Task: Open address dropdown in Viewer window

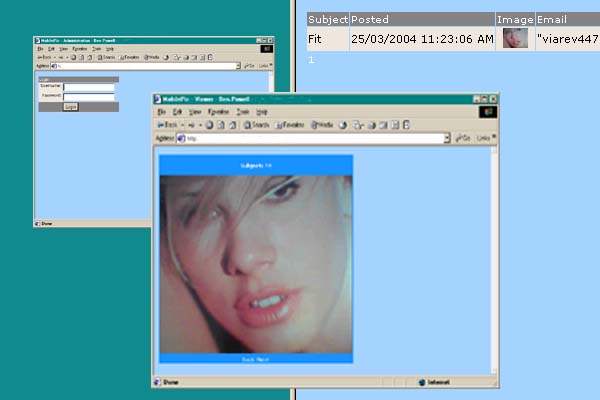Action: point(447,138)
